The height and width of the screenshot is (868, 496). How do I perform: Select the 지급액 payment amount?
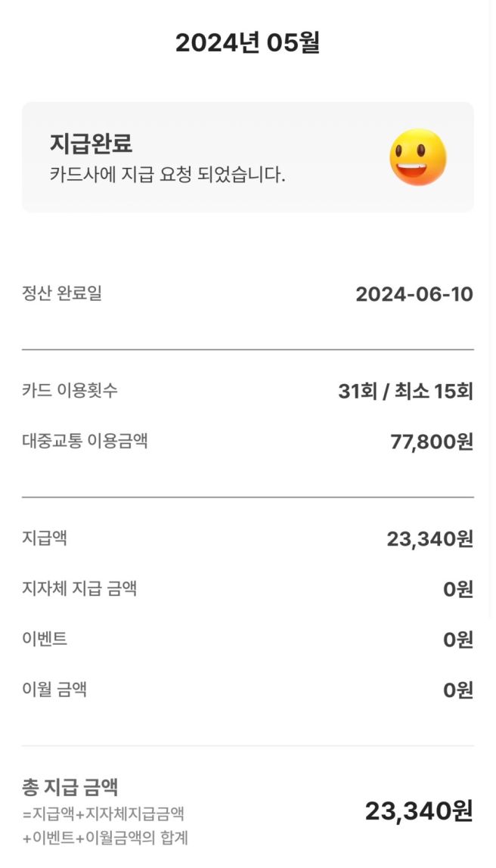pos(248,538)
